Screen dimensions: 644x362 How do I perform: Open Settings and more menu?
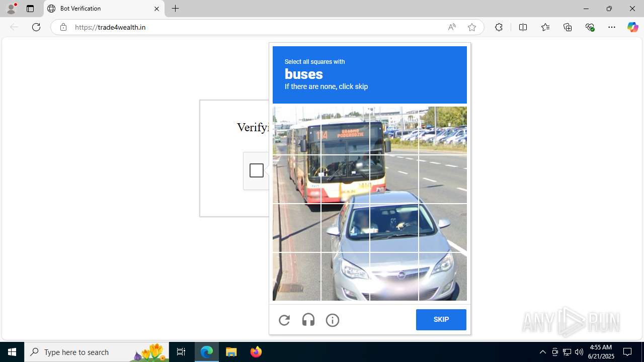click(x=612, y=27)
